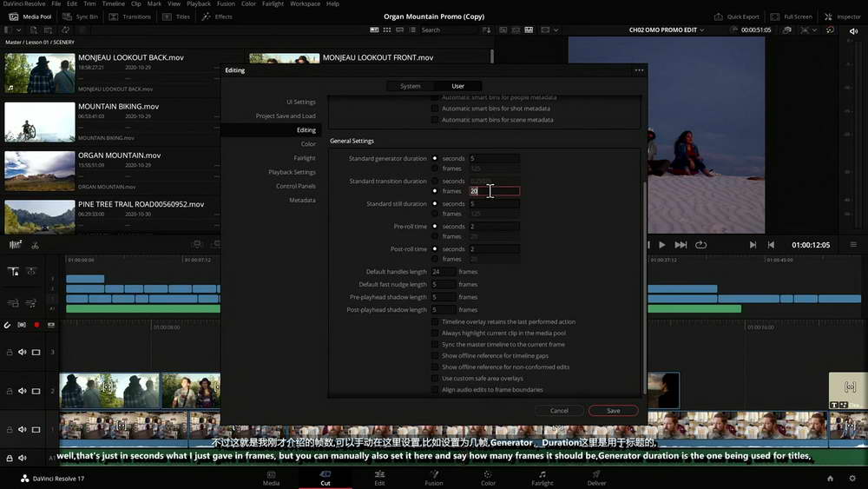The height and width of the screenshot is (489, 868).
Task: Select frames for pre-roll time
Action: tap(435, 236)
